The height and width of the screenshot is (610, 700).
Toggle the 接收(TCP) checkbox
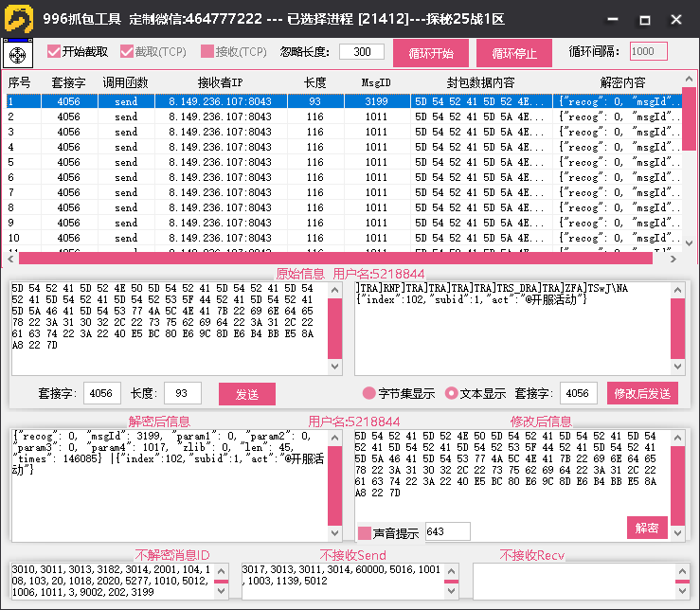[207, 52]
